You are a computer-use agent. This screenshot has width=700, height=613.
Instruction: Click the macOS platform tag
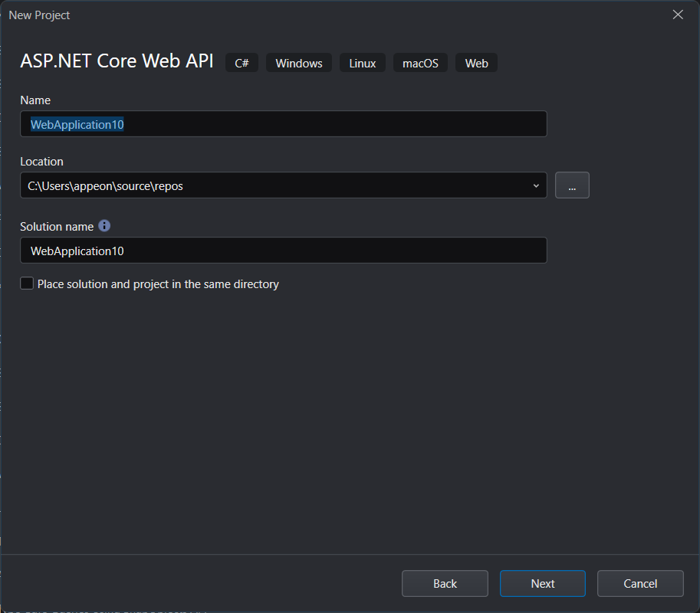coord(420,63)
